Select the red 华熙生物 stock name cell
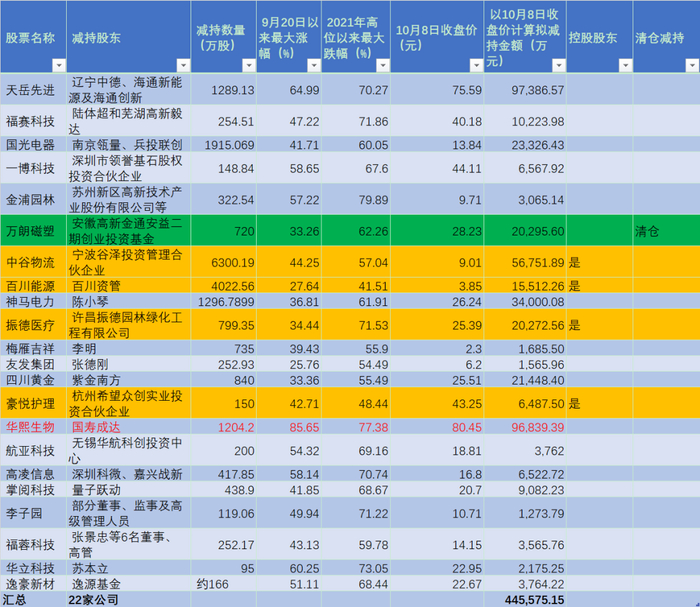 click(33, 427)
